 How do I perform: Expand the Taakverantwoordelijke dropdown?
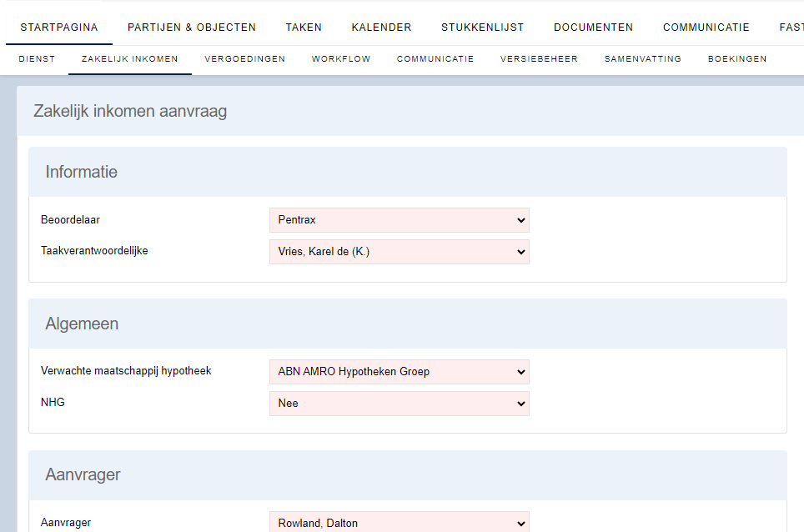pyautogui.click(x=399, y=252)
